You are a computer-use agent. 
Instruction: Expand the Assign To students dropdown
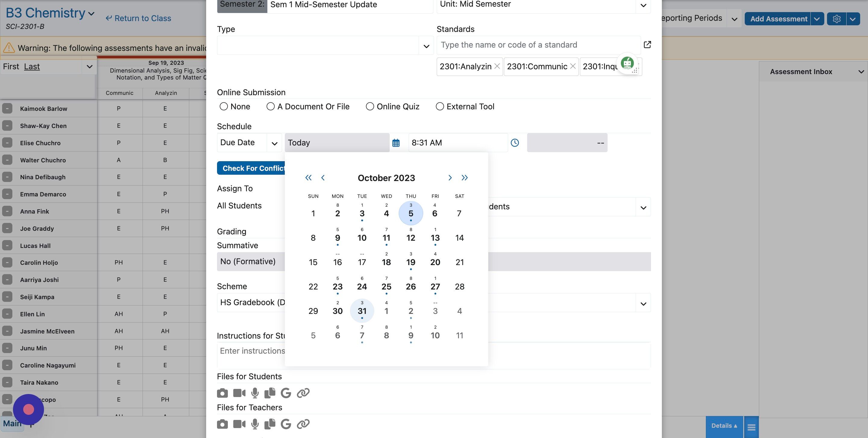(643, 208)
